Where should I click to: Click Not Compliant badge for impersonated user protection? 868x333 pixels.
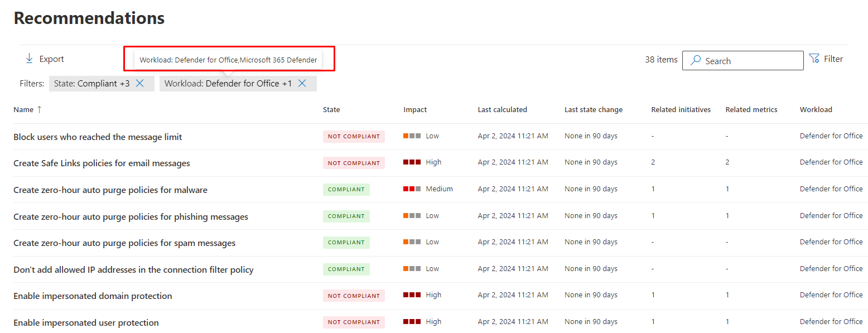tap(354, 322)
